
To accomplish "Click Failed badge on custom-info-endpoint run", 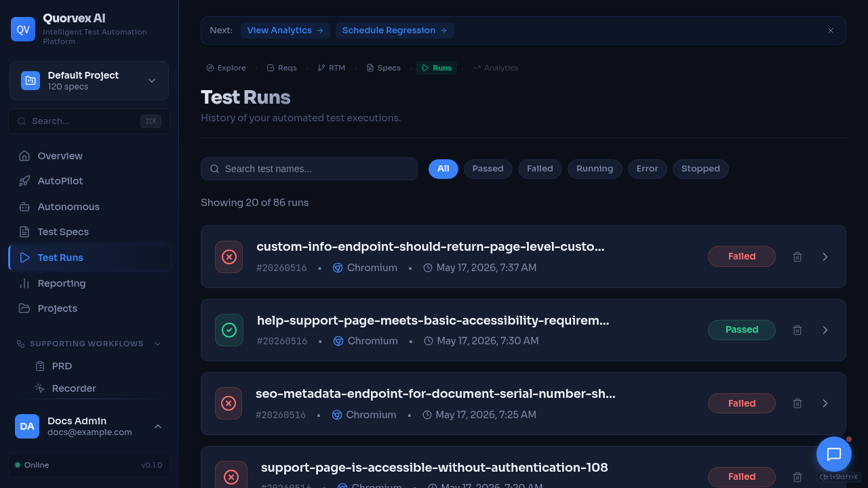I will [x=742, y=257].
